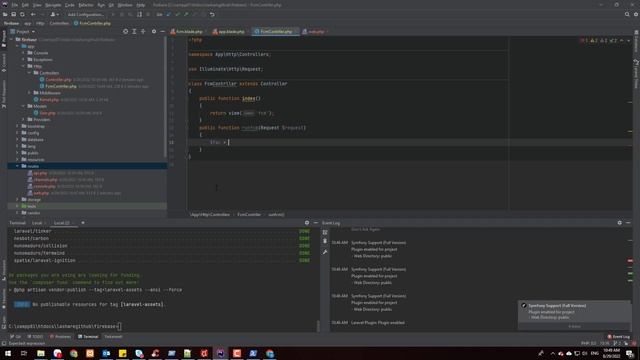
Task: Click the Synchronize/reload toolbar icon
Action: point(22,14)
